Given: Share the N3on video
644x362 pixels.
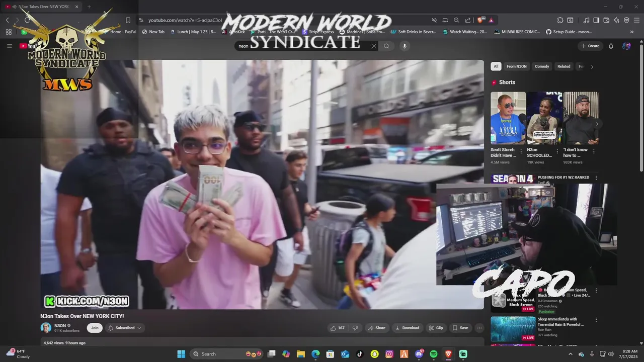Looking at the screenshot, I should tap(377, 328).
